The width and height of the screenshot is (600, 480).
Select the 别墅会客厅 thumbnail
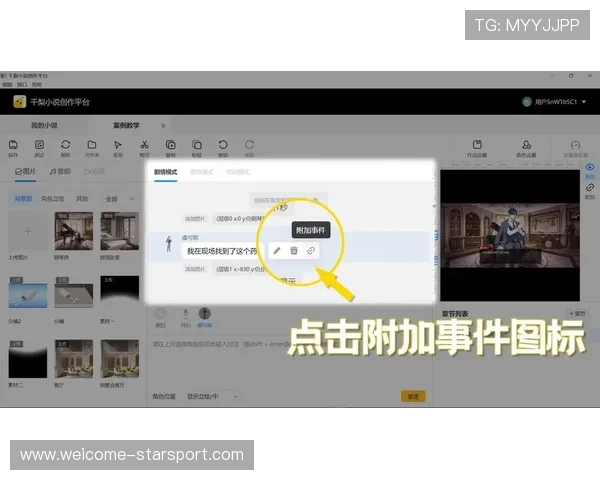pos(120,359)
